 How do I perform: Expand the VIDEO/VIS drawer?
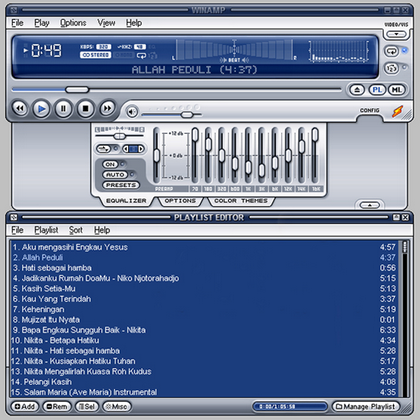point(396,34)
